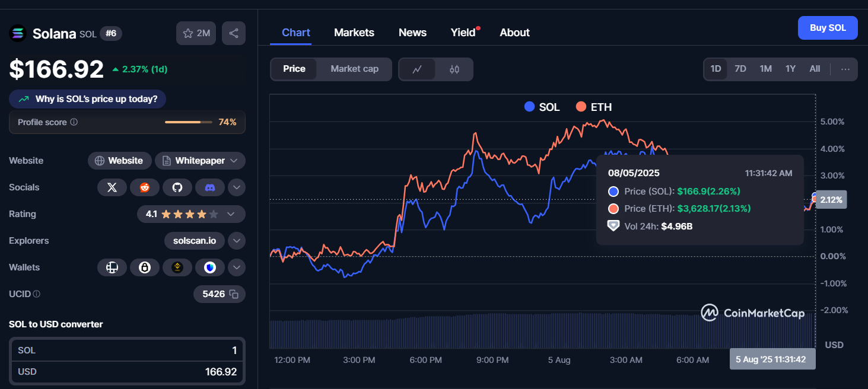Select the first wallet icon in Wallets row
868x389 pixels.
pos(112,267)
